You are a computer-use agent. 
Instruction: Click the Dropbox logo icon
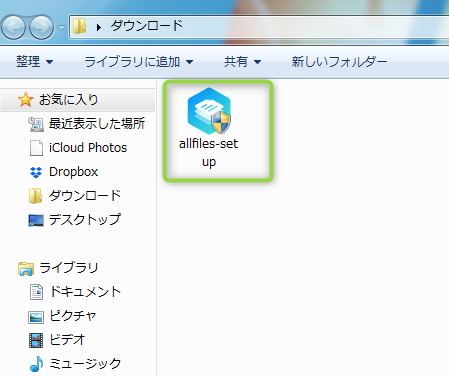tap(36, 172)
